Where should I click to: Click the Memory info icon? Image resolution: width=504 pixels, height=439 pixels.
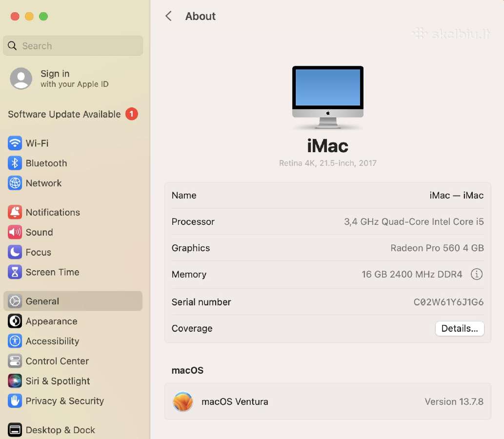tap(477, 274)
